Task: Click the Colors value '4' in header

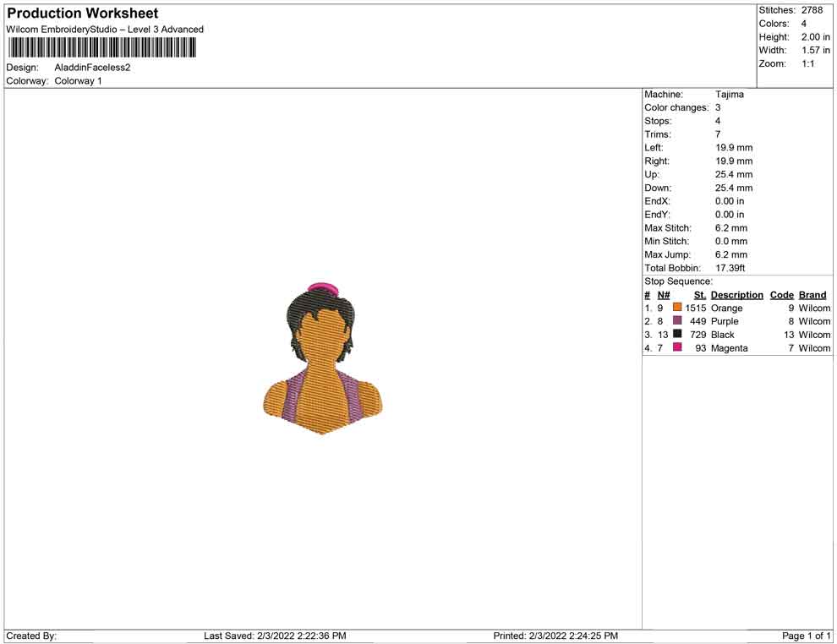Action: [x=804, y=24]
